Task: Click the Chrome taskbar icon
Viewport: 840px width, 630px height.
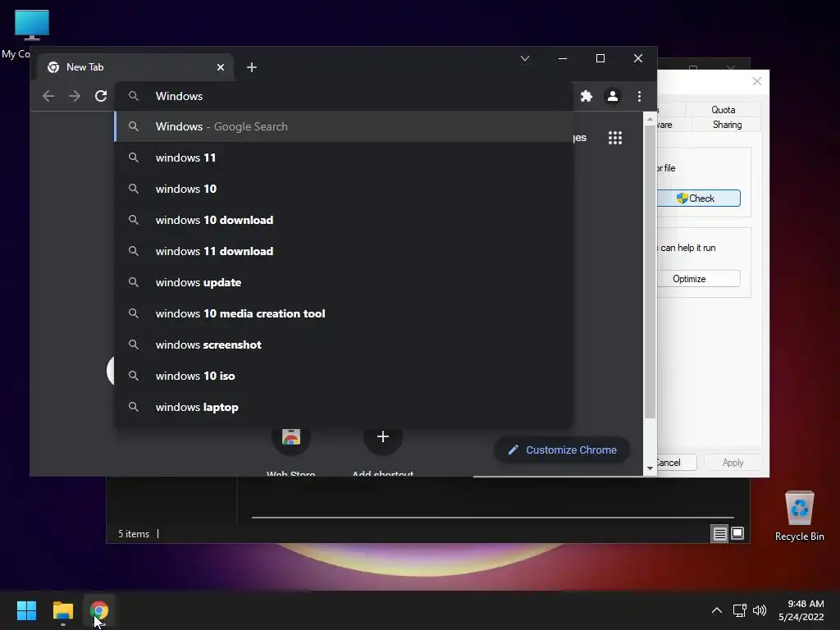Action: pos(98,610)
